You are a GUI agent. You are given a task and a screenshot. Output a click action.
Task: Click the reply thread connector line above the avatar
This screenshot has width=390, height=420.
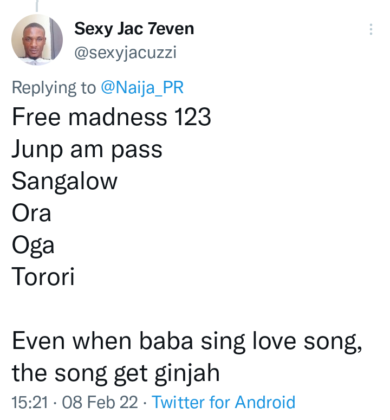pos(36,6)
